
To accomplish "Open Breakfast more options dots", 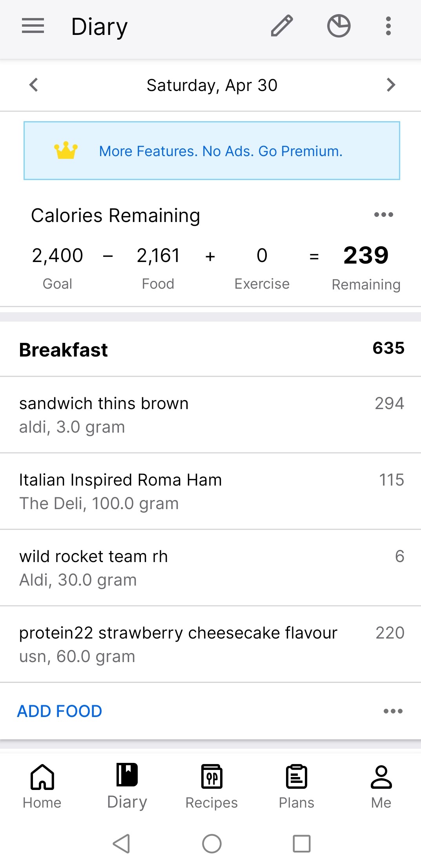I will pos(393,711).
